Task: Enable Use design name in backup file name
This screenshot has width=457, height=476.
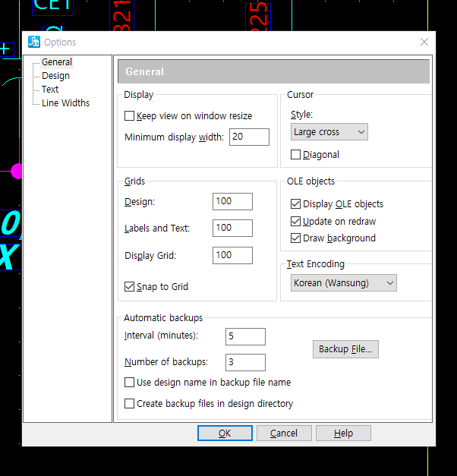Action: coord(130,383)
